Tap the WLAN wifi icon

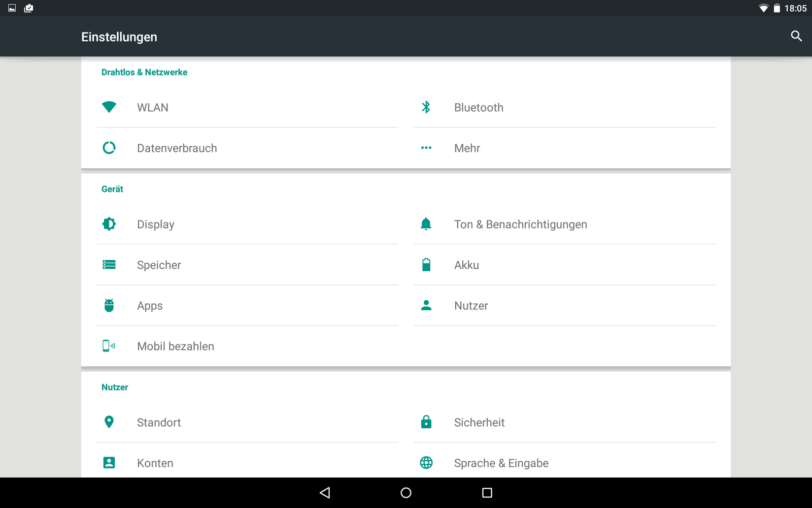[x=109, y=107]
